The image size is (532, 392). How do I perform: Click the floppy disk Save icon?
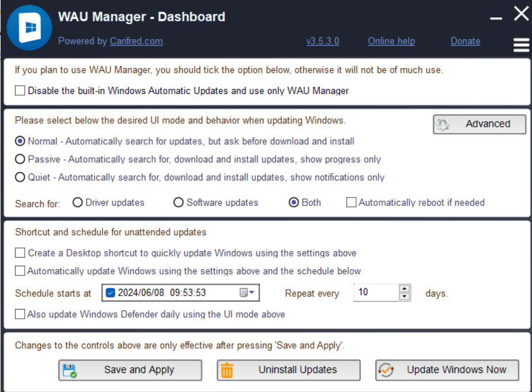coord(70,370)
